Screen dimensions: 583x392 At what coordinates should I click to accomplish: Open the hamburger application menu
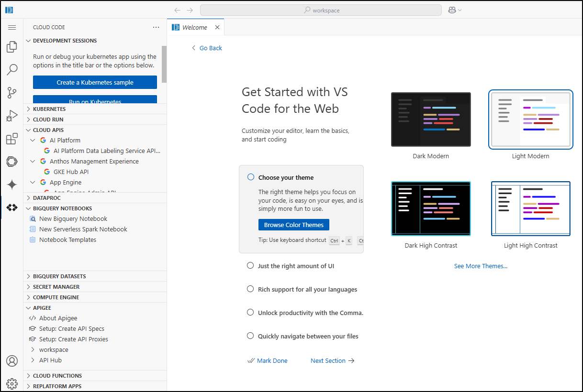click(x=12, y=27)
